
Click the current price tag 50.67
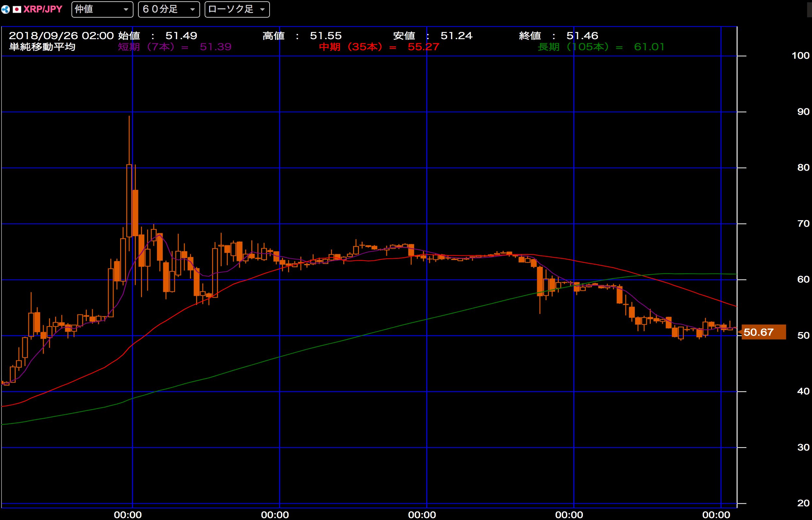[763, 332]
